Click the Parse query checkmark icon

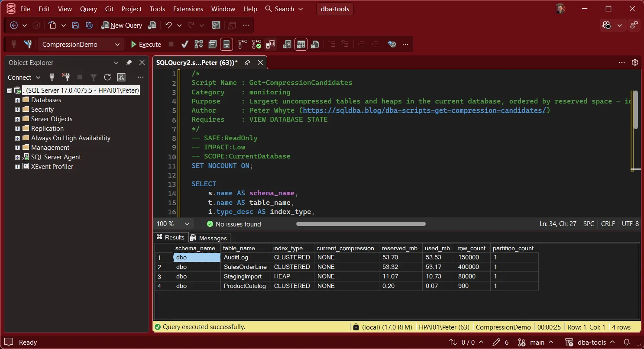[x=184, y=44]
